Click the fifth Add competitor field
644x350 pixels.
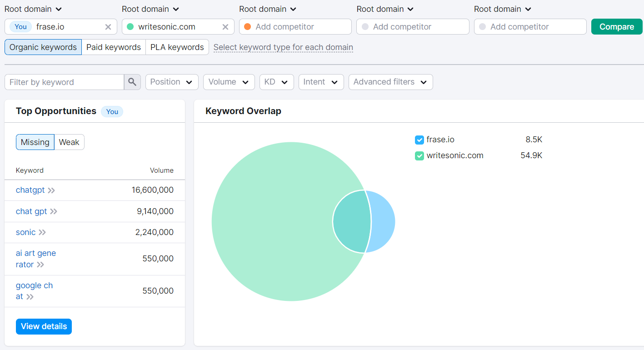pos(530,27)
